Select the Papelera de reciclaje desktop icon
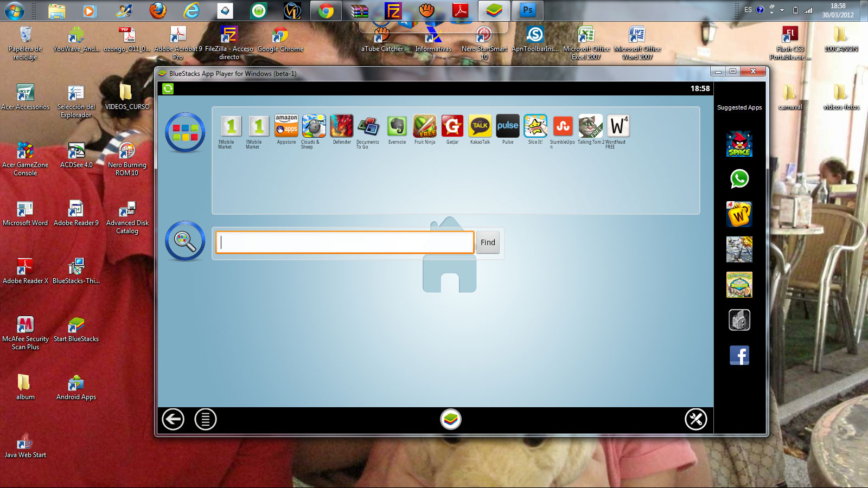868x488 pixels. point(25,43)
